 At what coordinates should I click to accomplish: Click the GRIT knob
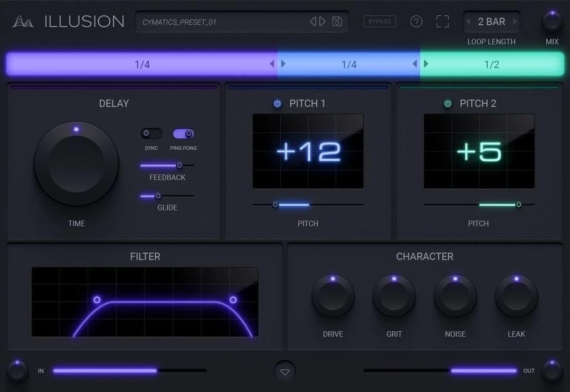pyautogui.click(x=394, y=296)
